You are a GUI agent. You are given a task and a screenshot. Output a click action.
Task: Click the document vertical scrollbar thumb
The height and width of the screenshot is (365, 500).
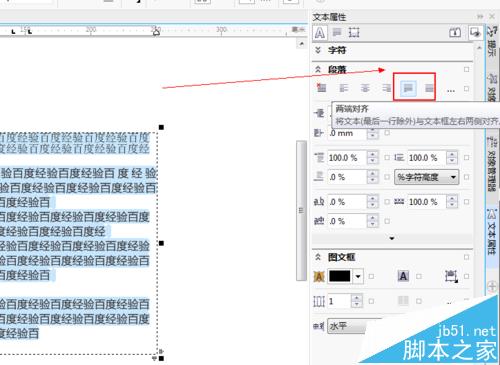[x=301, y=211]
